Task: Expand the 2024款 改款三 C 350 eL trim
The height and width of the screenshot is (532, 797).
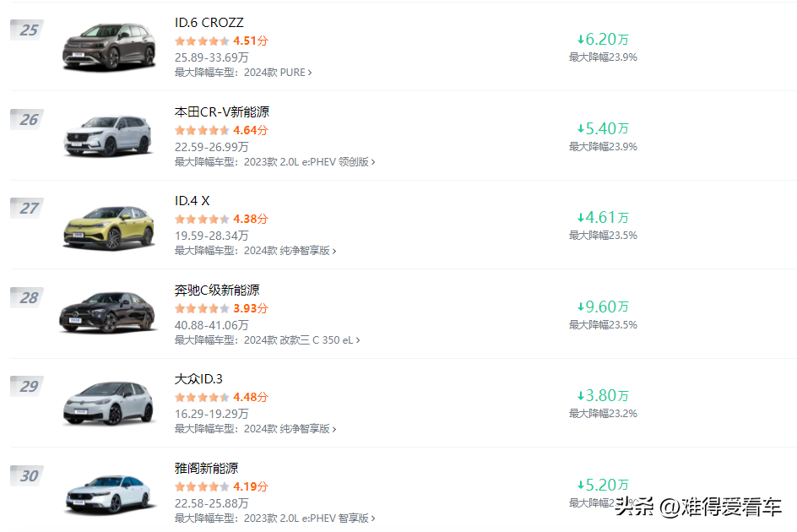Action: pos(358,340)
